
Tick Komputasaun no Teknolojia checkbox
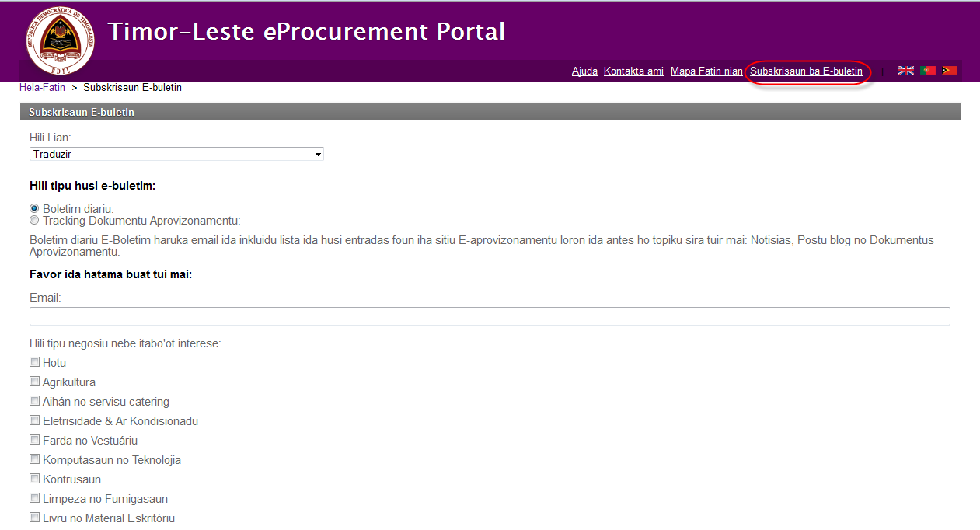tap(34, 459)
